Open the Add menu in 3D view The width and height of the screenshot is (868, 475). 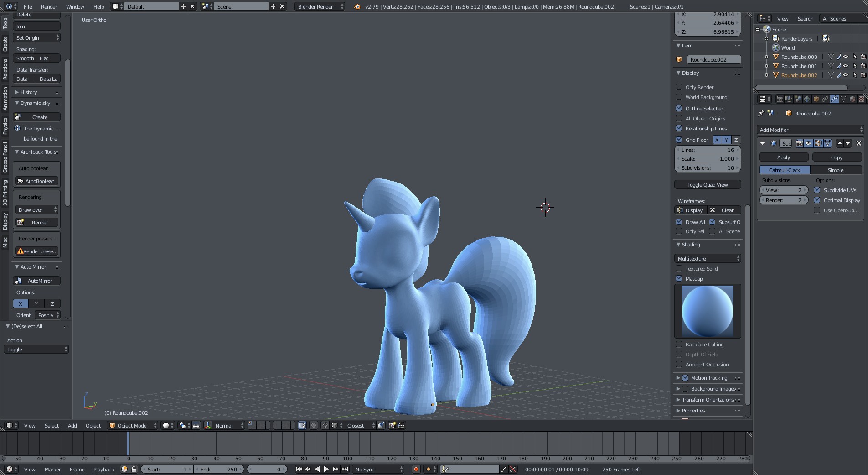[x=72, y=425]
